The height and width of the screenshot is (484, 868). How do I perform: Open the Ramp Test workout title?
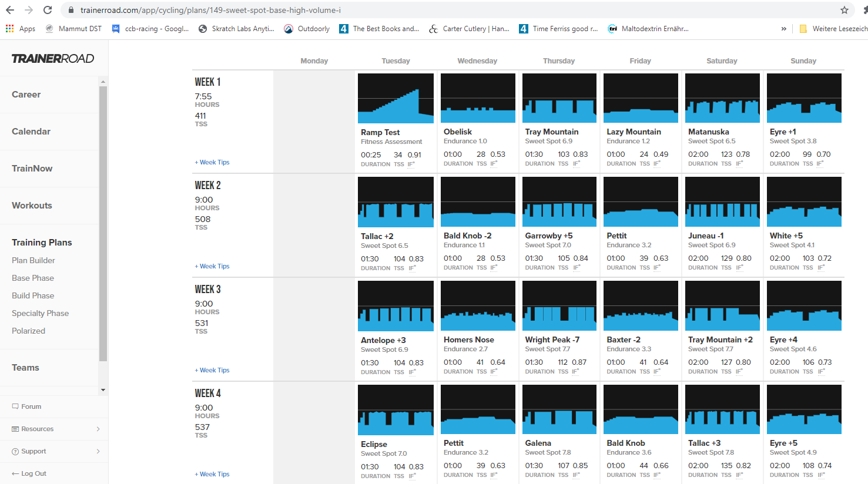click(380, 133)
